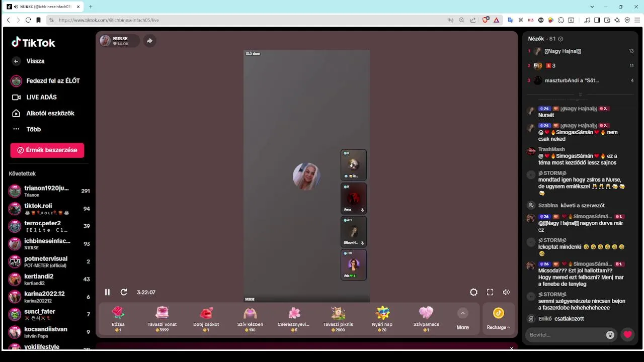644x362 pixels.
Task: Open terror.peter2 followed live channel
Action: (49, 226)
